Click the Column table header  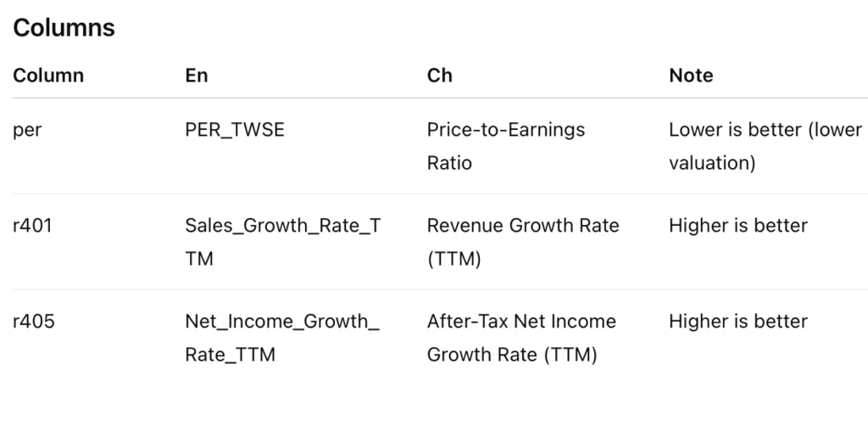coord(48,75)
